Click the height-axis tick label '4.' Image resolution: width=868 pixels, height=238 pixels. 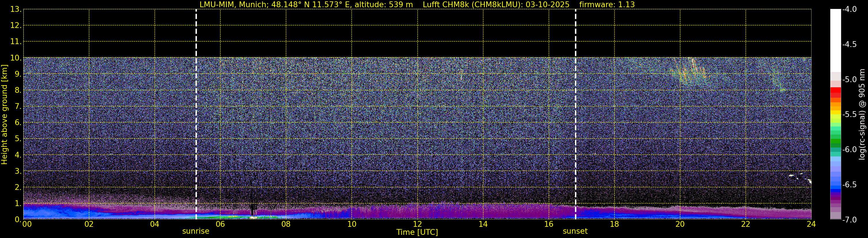18,155
